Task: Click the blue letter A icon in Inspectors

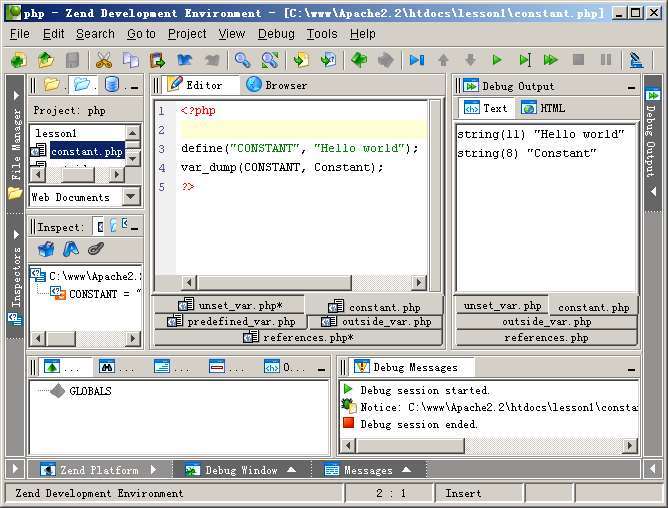Action: click(x=71, y=249)
